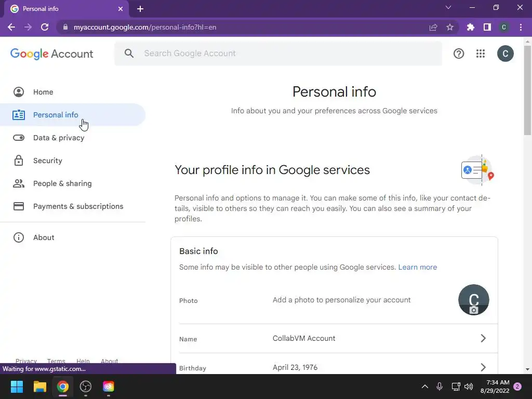The image size is (532, 399).
Task: Click profile photo to add a picture
Action: pos(474,300)
